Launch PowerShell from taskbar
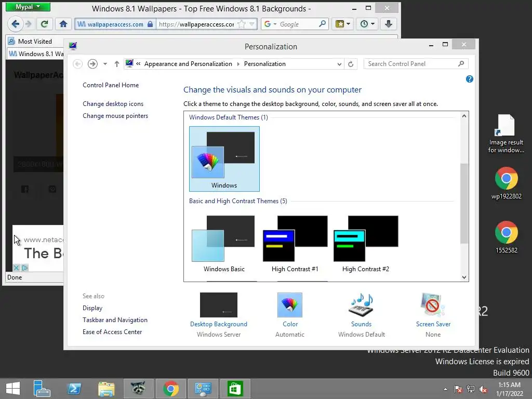Viewport: 532px width, 399px height. pyautogui.click(x=74, y=389)
